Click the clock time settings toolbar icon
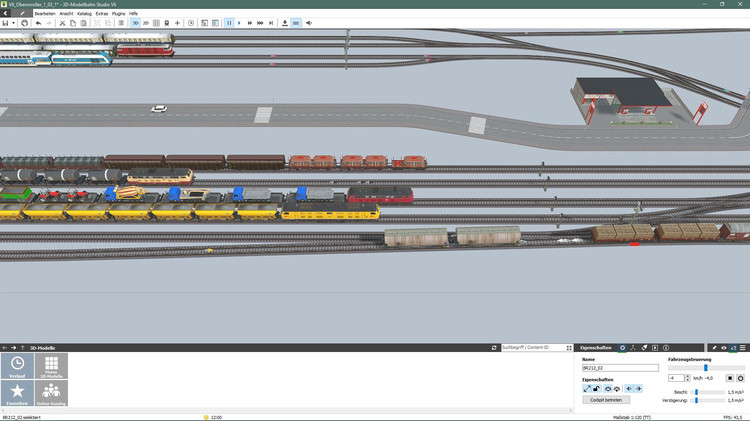 (x=191, y=22)
